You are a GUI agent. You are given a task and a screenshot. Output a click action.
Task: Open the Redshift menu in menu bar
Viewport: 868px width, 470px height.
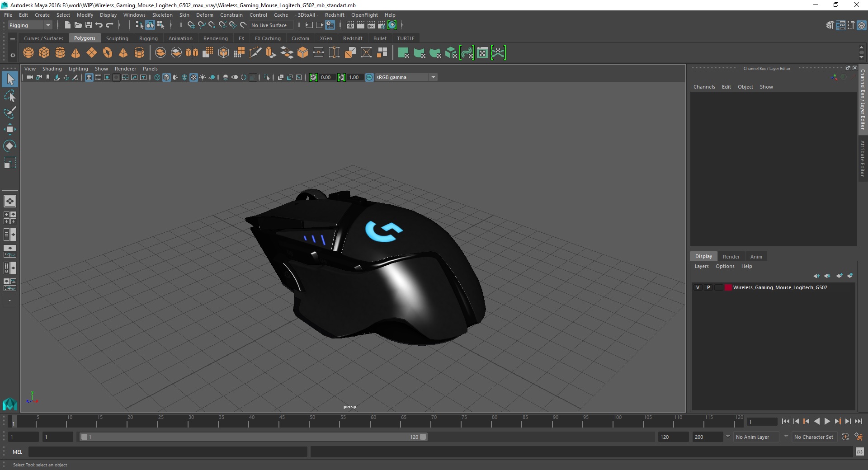[335, 15]
